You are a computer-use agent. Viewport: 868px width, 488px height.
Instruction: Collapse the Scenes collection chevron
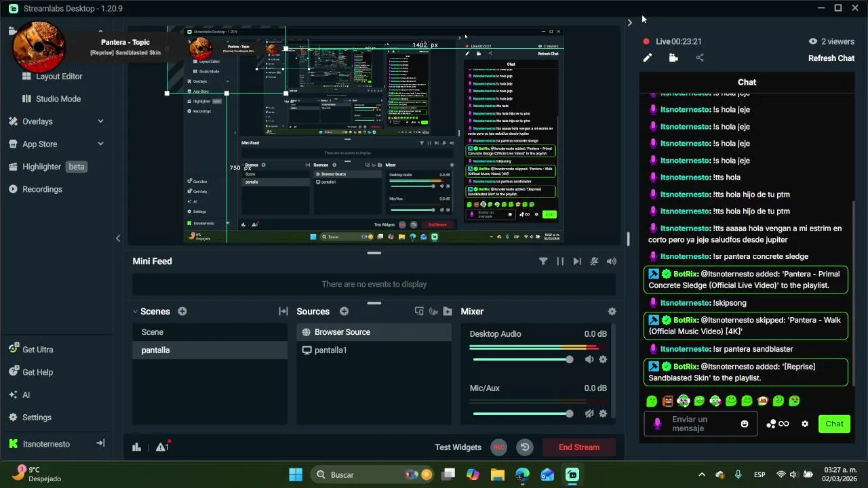pyautogui.click(x=135, y=312)
